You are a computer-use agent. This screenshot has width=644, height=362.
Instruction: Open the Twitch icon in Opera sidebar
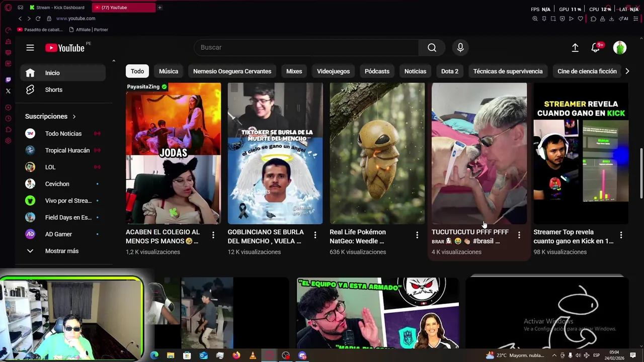(8, 80)
